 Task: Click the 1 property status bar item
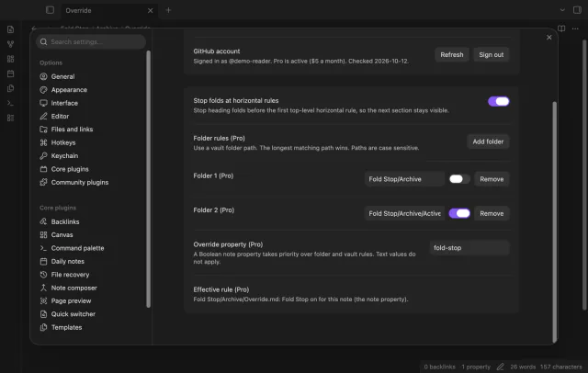[x=476, y=367]
